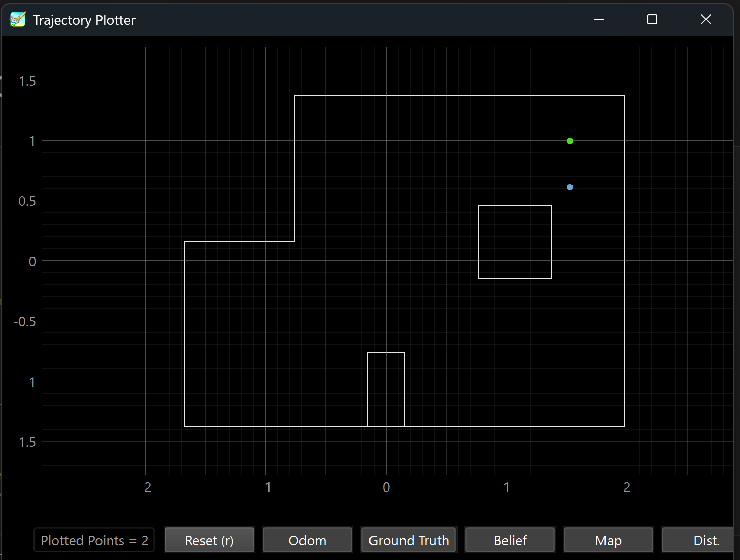Image resolution: width=740 pixels, height=560 pixels.
Task: Click the y-axis label -1.5
Action: coord(25,442)
